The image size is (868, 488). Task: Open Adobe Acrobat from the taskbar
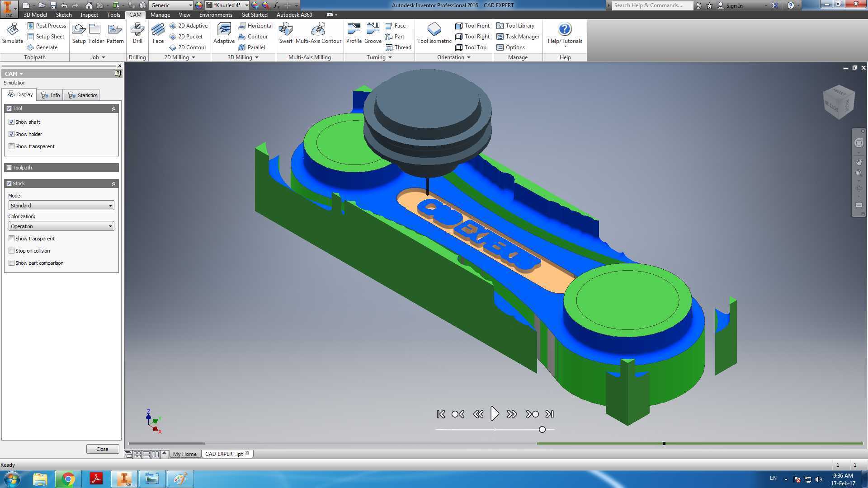coord(96,479)
